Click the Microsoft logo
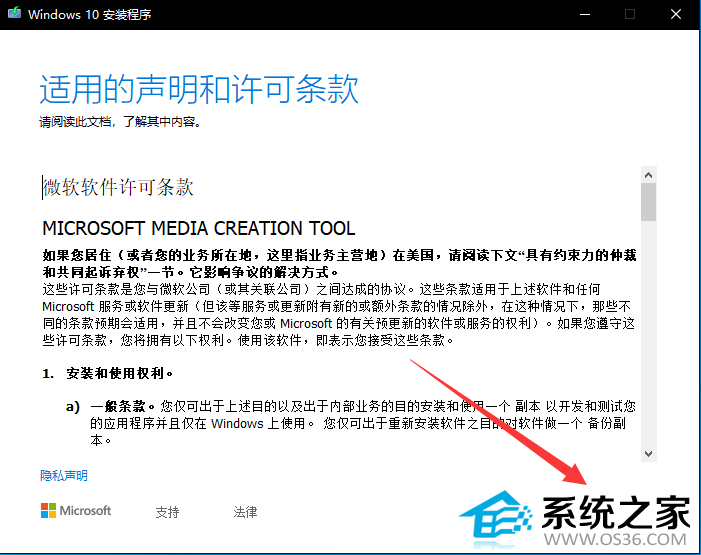The image size is (701, 555). [x=76, y=510]
